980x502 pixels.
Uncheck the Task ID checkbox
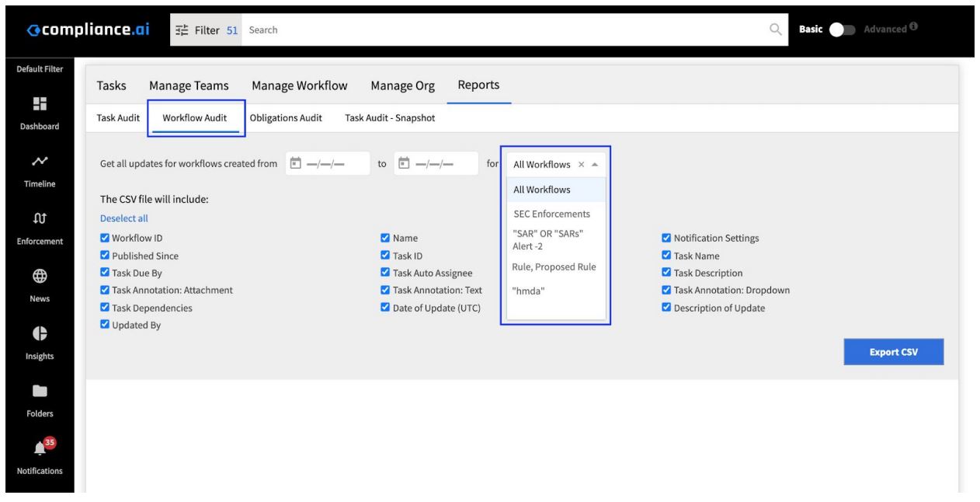[x=385, y=256]
